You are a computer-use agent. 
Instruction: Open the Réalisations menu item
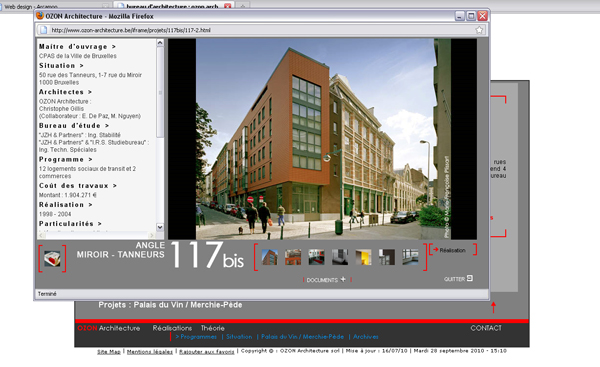(x=172, y=328)
